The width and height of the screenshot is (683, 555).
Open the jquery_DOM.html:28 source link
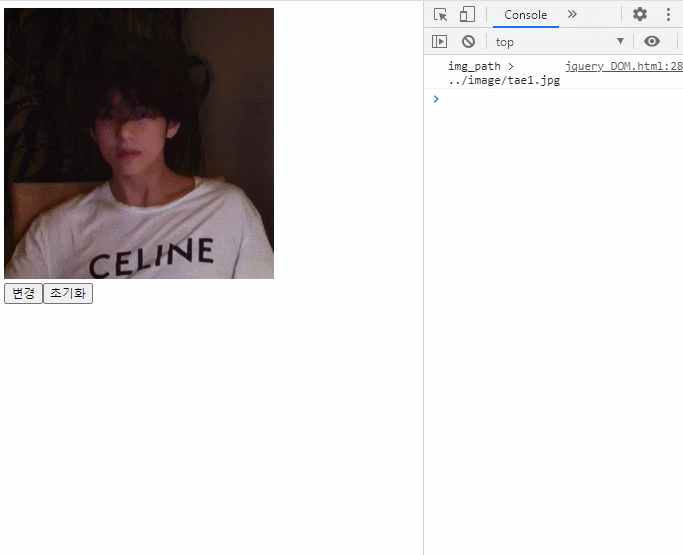tap(624, 66)
